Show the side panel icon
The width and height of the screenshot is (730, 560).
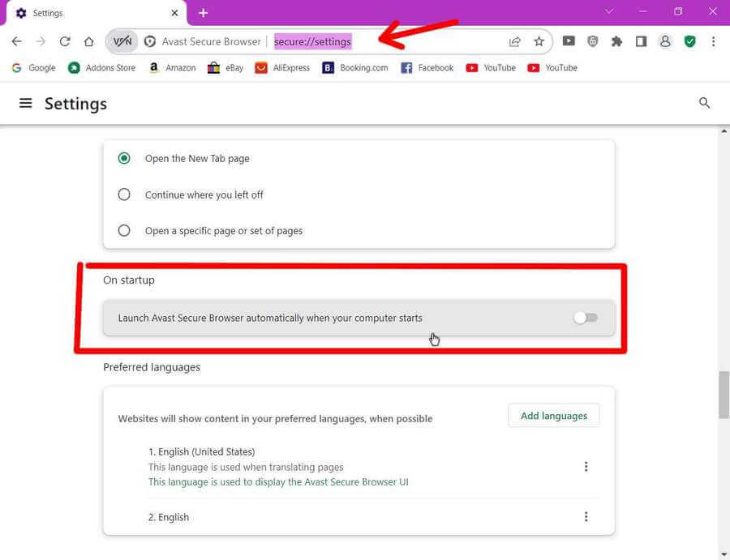tap(641, 41)
